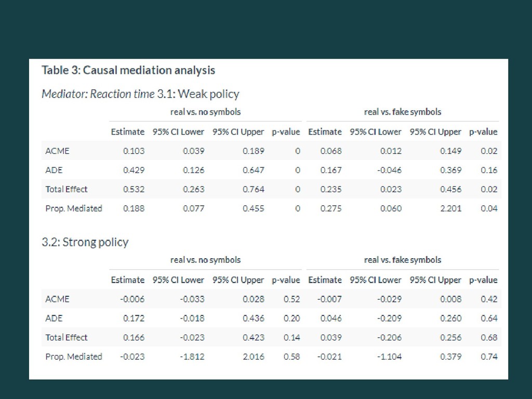Select the 0.172 ADE estimate in Strong policy

134,318
